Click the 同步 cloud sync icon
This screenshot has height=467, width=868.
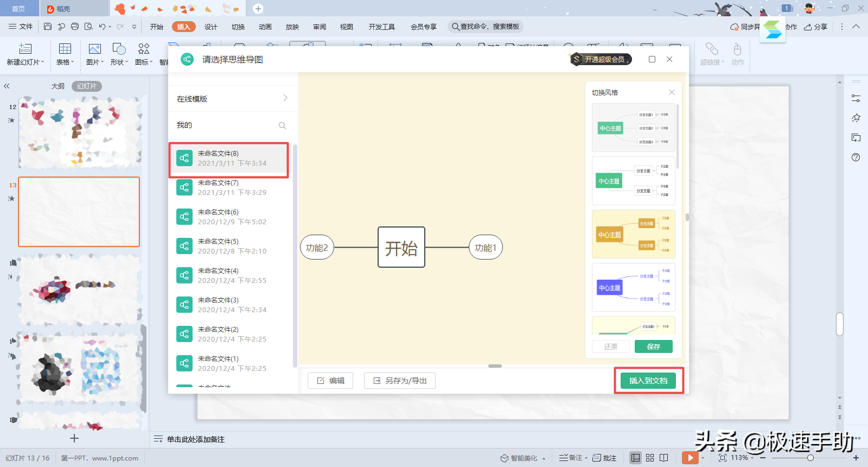(735, 27)
